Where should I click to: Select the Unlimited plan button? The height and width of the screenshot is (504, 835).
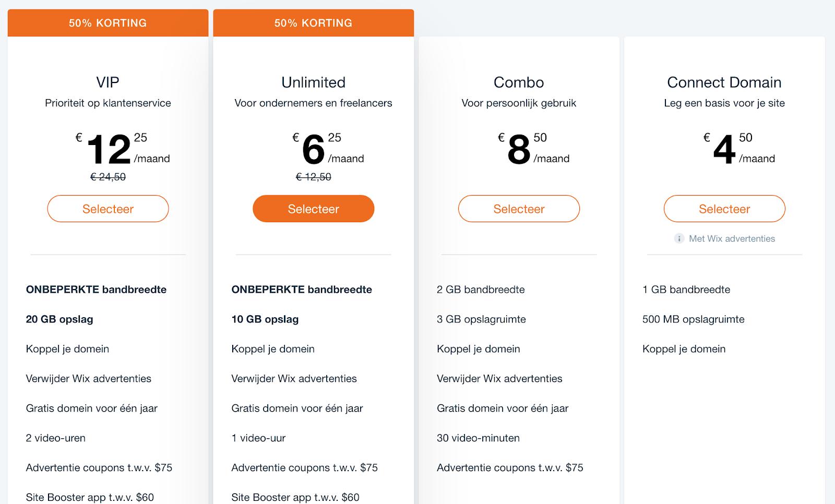click(x=314, y=209)
